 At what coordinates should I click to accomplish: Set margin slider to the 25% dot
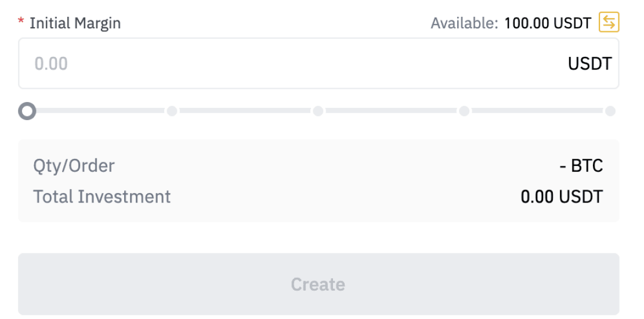(x=172, y=111)
